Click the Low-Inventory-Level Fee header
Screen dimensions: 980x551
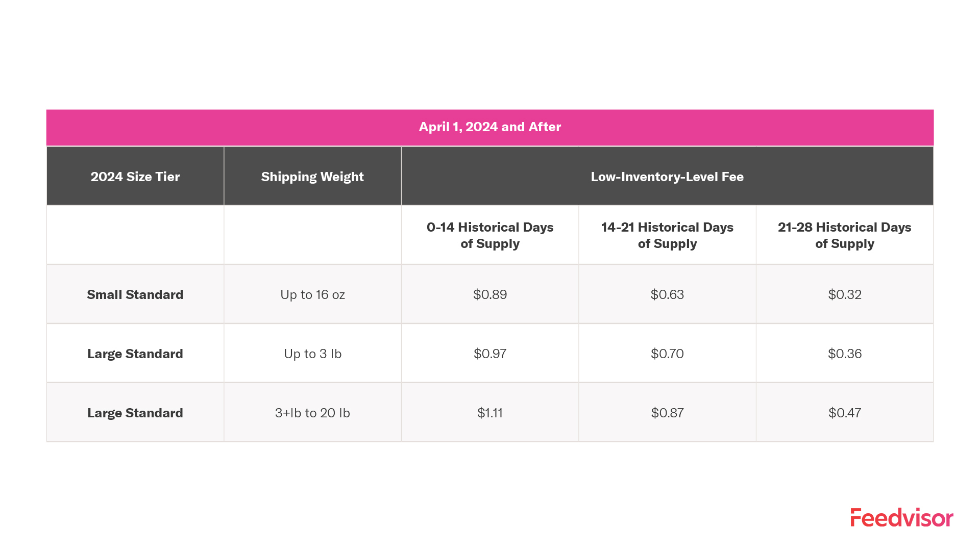point(667,177)
